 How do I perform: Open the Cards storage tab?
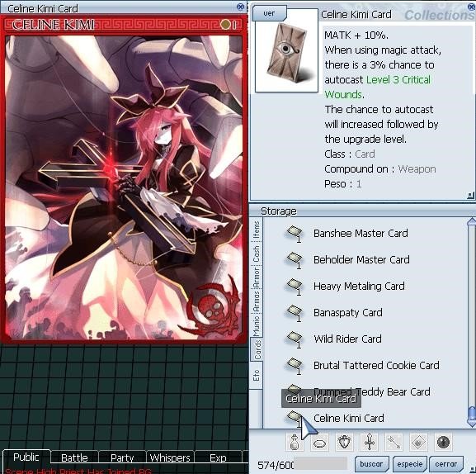coord(257,349)
